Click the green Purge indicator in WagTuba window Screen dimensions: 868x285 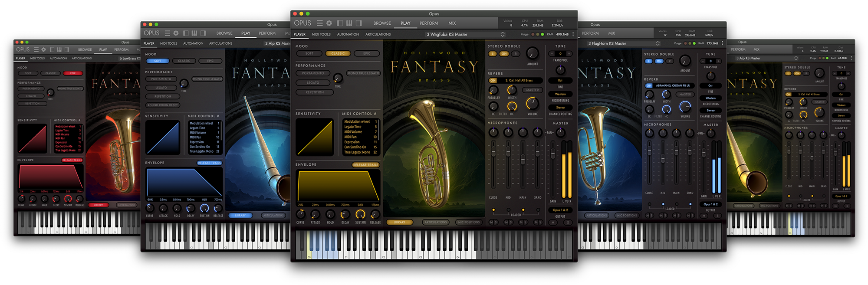coord(542,34)
